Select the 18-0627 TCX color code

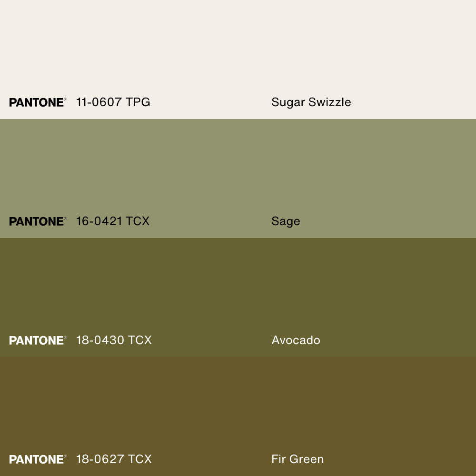point(114,459)
